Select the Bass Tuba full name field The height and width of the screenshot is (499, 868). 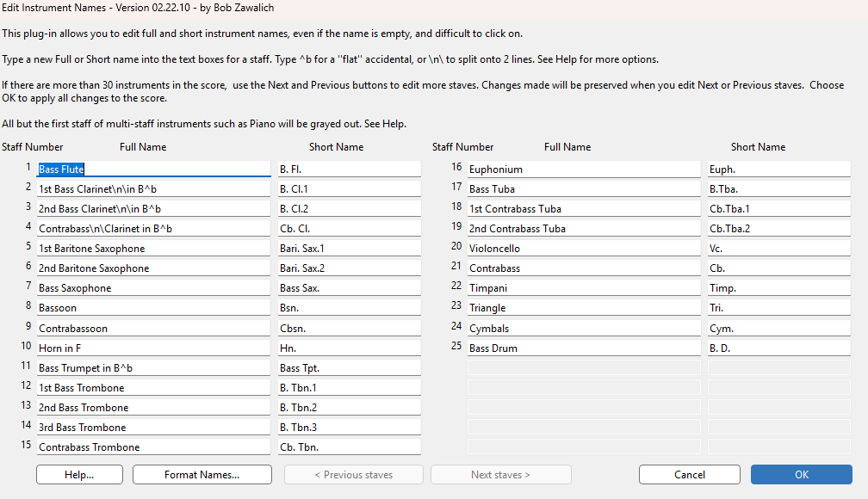(x=584, y=188)
